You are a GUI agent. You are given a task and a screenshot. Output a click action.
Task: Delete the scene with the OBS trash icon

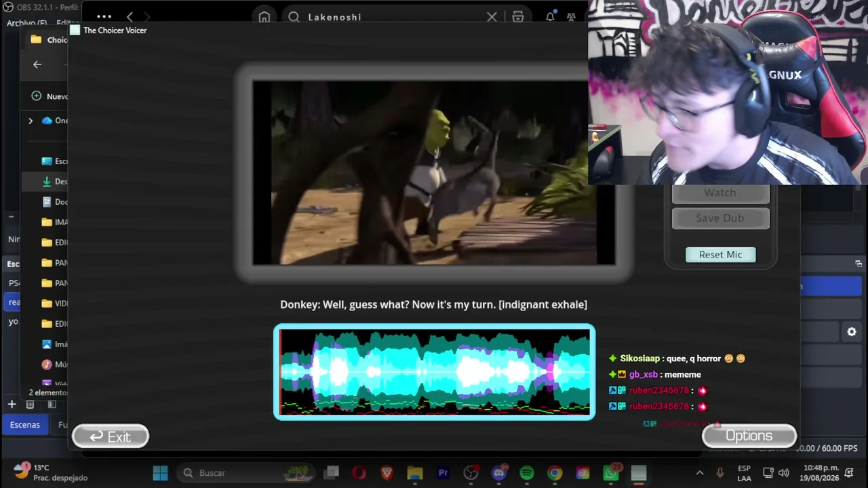click(30, 405)
